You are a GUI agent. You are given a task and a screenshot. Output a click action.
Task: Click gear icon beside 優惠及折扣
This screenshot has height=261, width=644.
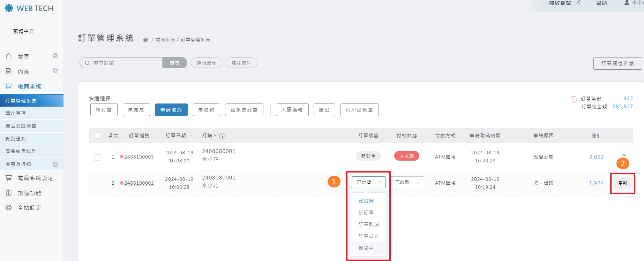(x=55, y=164)
